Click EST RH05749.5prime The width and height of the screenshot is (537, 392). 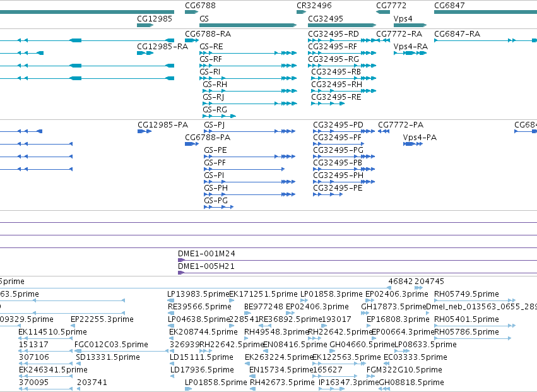[466, 294]
